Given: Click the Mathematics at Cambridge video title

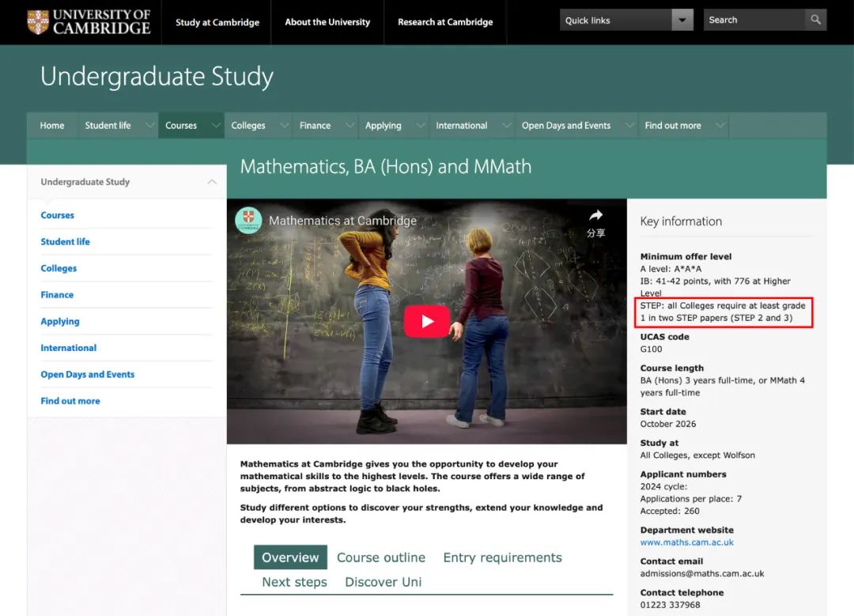Looking at the screenshot, I should (x=342, y=221).
